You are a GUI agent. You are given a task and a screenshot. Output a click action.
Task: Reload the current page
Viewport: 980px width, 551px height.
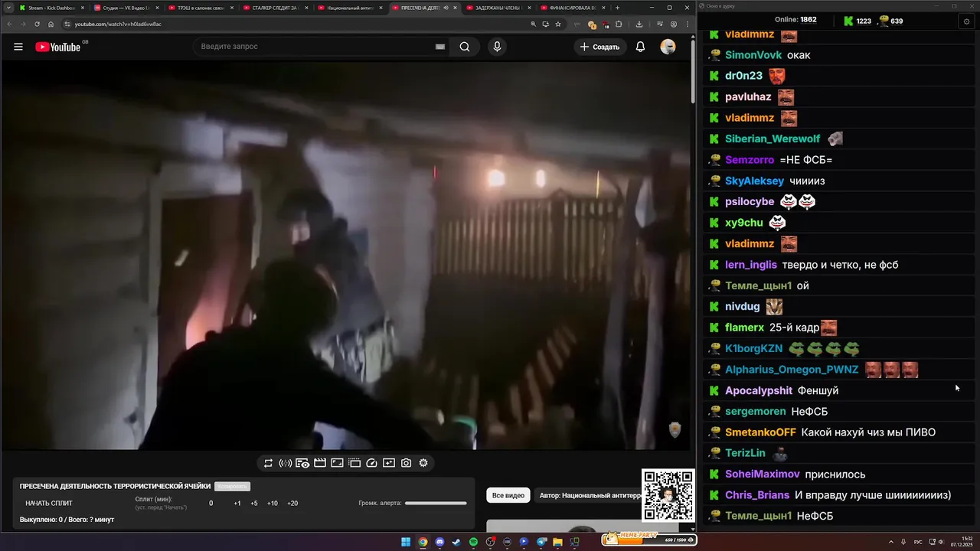point(37,24)
